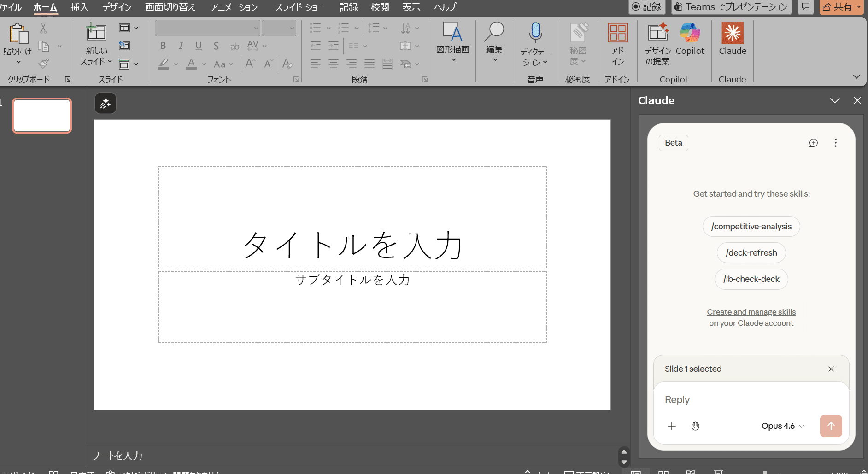Send the message with the arrow button
The height and width of the screenshot is (474, 868).
pos(831,426)
